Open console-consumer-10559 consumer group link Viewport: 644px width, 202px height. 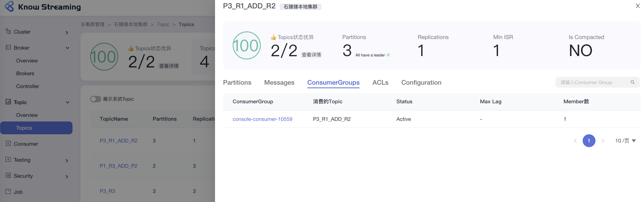(262, 119)
